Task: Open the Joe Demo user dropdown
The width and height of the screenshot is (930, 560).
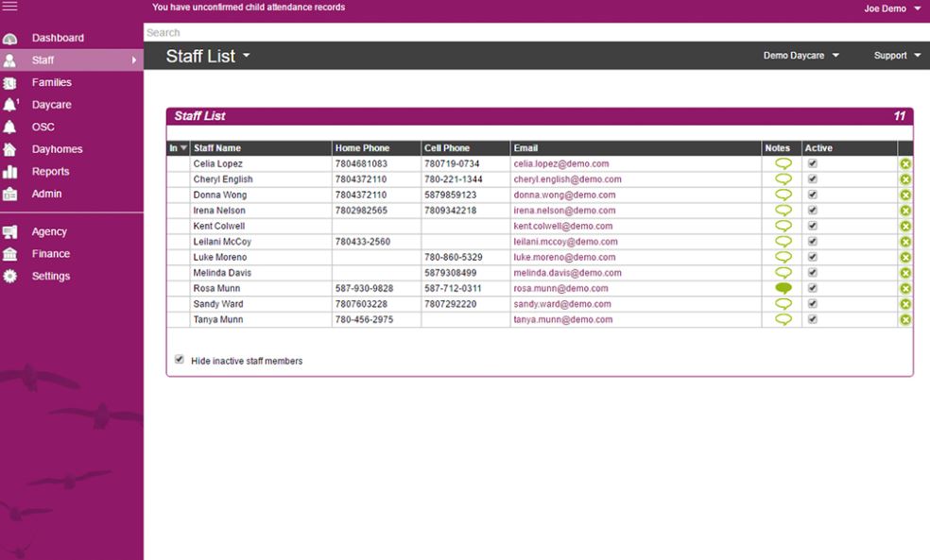Action: 892,8
